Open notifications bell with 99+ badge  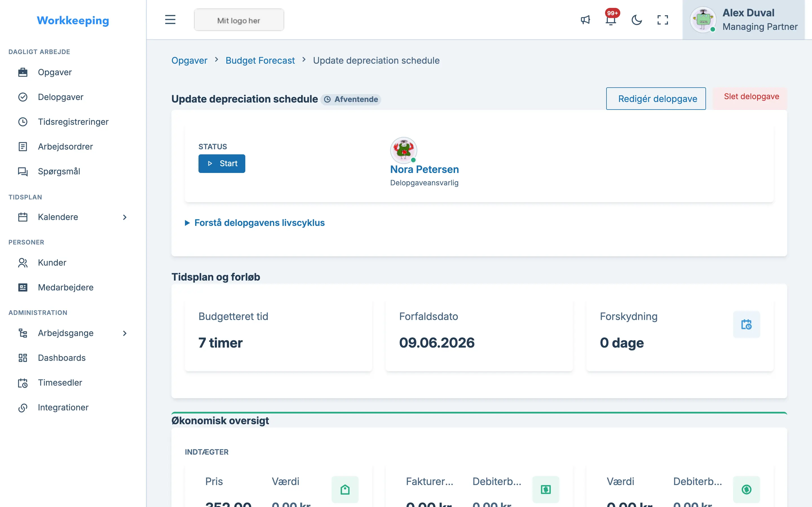611,20
